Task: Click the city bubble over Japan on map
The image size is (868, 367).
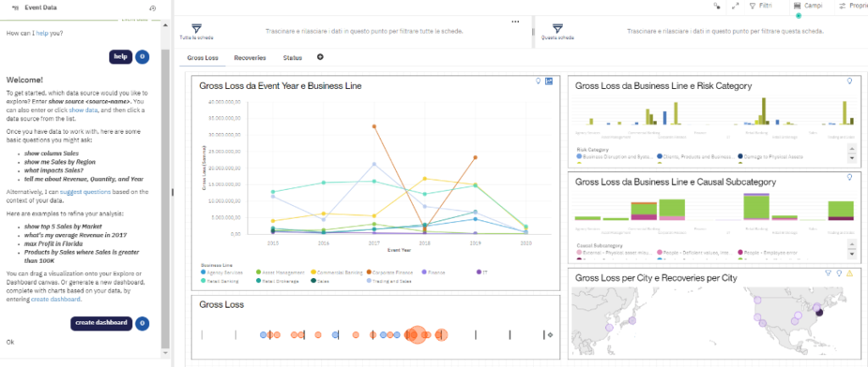Action: coord(632,320)
